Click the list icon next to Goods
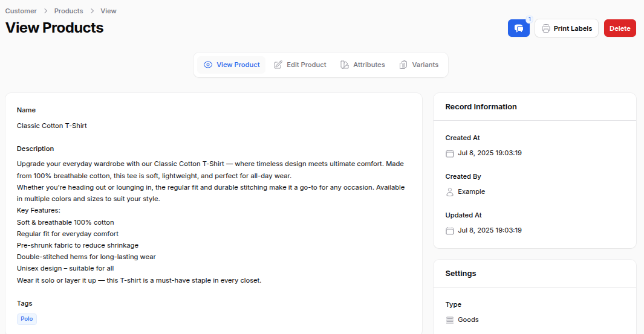The image size is (644, 334). 449,320
